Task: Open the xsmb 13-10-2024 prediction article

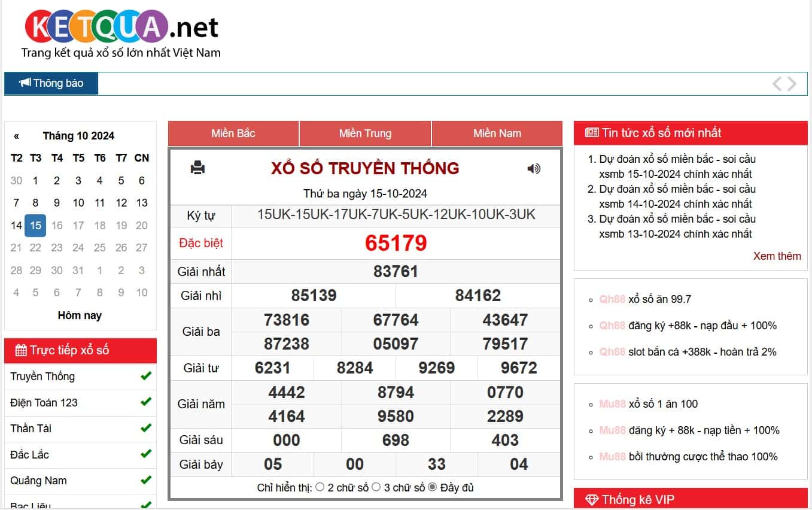Action: tap(677, 226)
